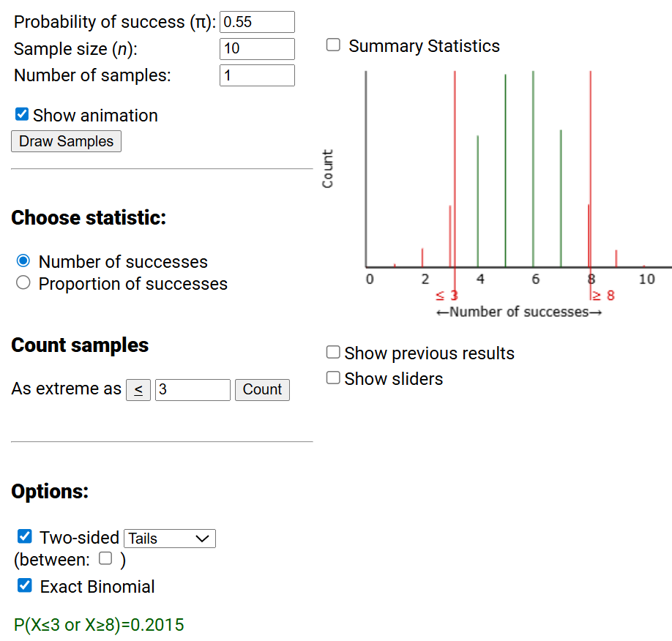This screenshot has width=672, height=641.
Task: Click the Count button
Action: (x=262, y=389)
